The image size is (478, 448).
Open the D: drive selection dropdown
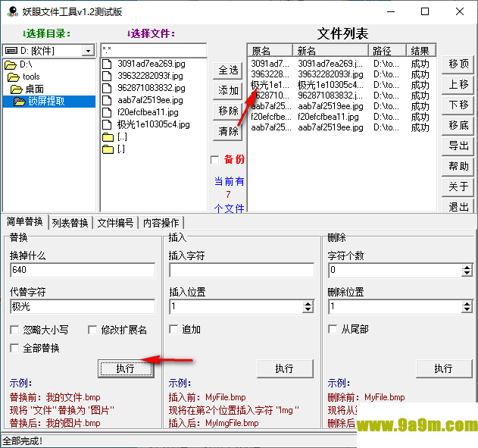pyautogui.click(x=88, y=51)
